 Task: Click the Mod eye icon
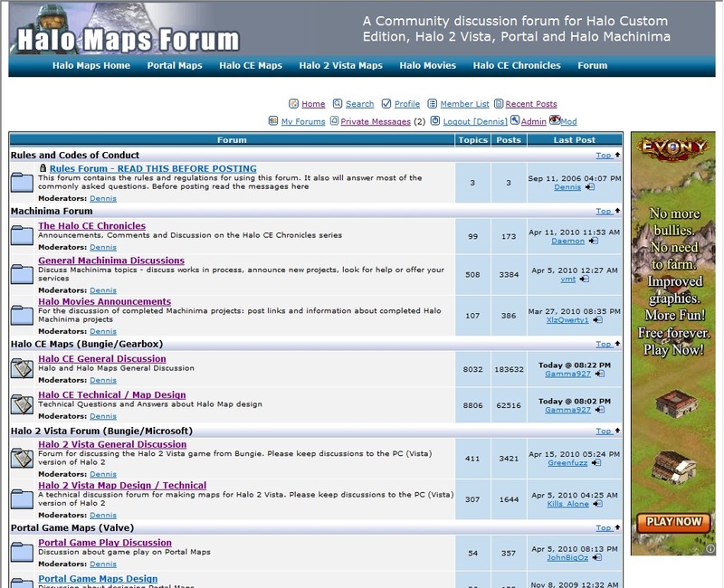point(555,120)
